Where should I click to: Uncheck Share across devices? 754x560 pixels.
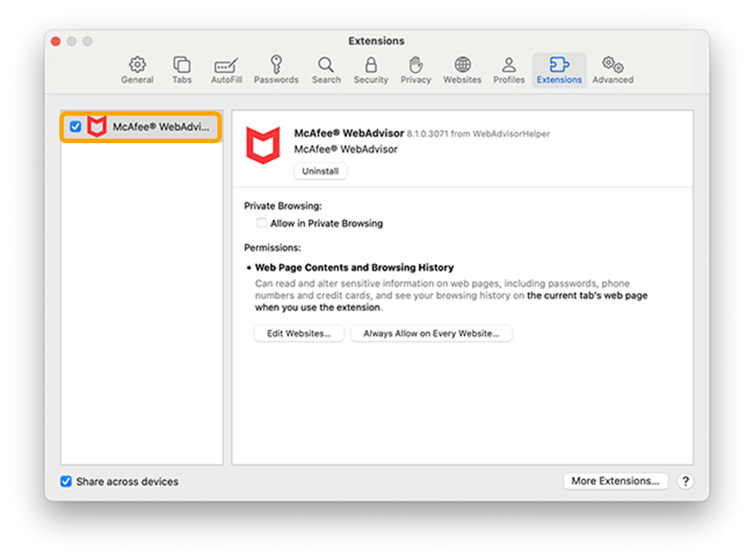tap(67, 481)
